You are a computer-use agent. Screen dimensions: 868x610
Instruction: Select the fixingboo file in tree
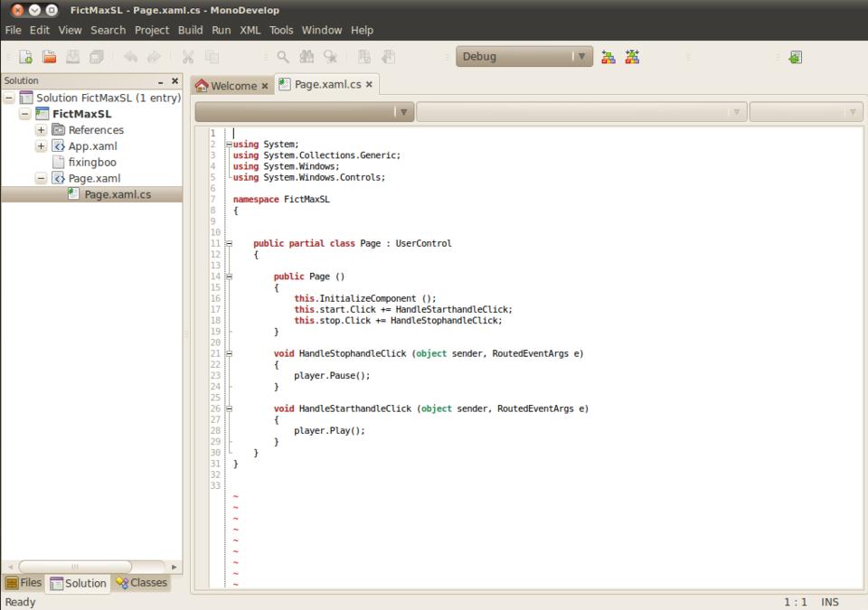tap(91, 163)
